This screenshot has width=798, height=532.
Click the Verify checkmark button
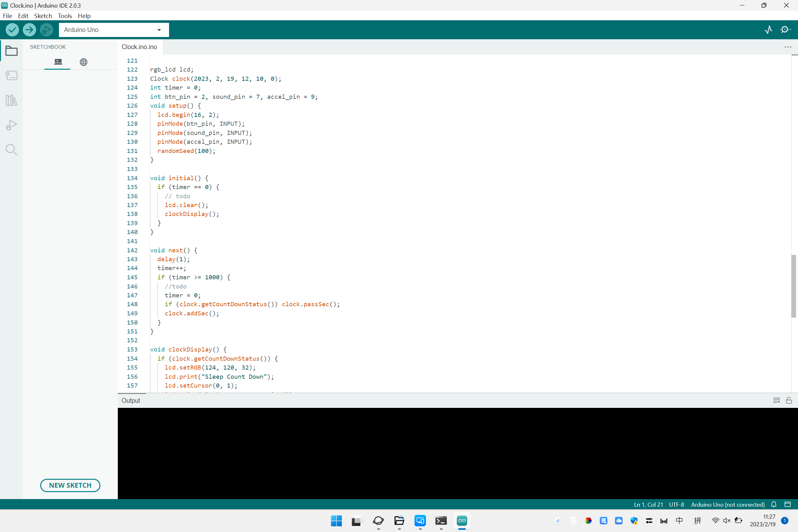click(x=12, y=30)
